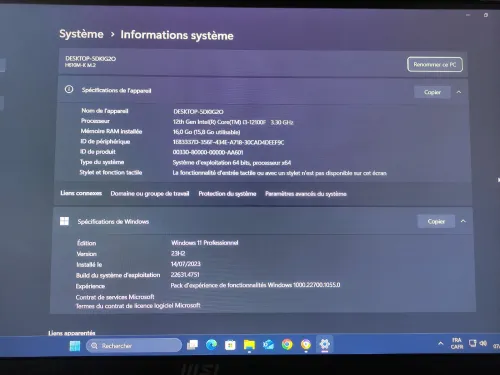Open Contrat de services Microsoft link
This screenshot has width=500, height=375.
click(115, 297)
